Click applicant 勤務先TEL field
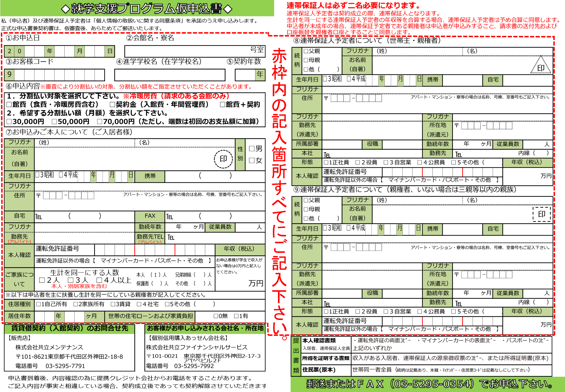Viewport: 565px width, 392px height. click(x=215, y=238)
